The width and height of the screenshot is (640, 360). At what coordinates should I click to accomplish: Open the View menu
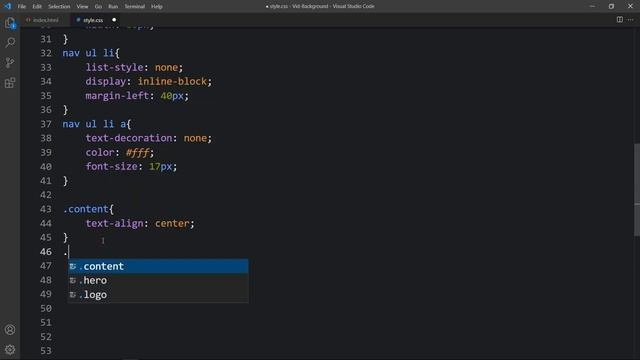pos(82,7)
